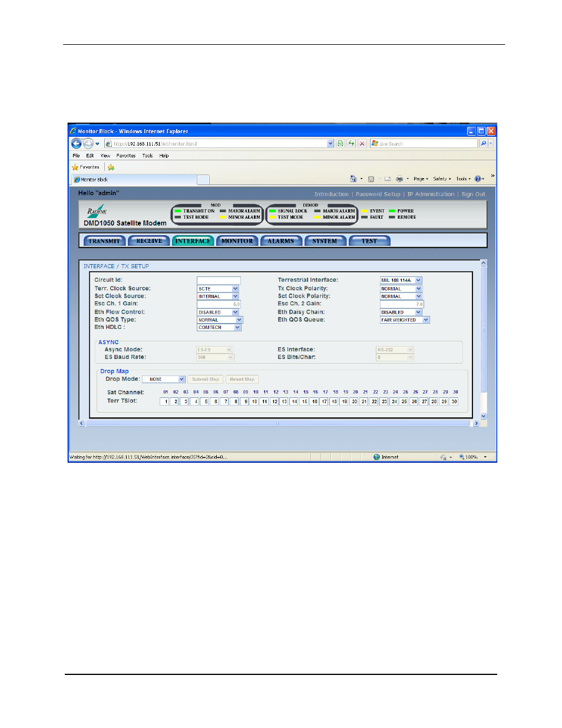Click into the Circuit Id text field
562x728 pixels.
pos(219,281)
